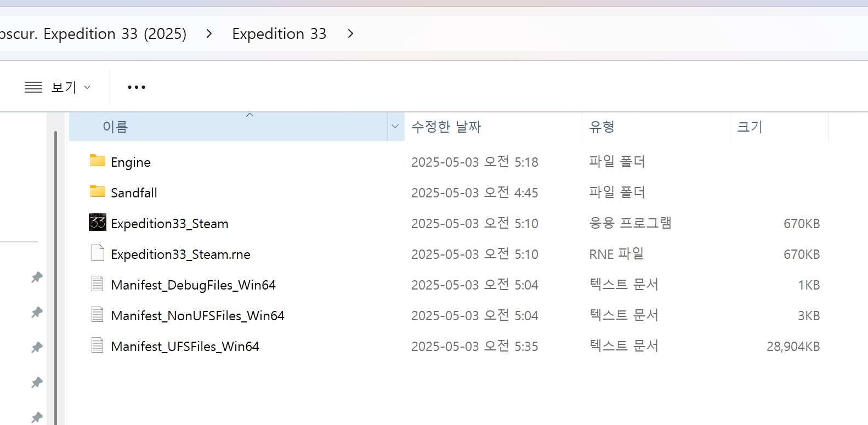Image resolution: width=868 pixels, height=425 pixels.
Task: Expand chevron after Expedition 33 (2025) breadcrumb
Action: (x=209, y=34)
